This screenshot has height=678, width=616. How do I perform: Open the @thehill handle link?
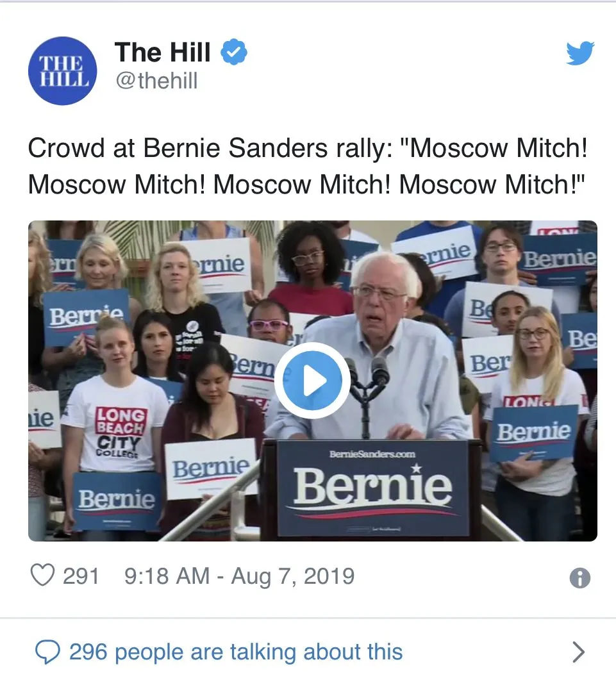point(156,81)
